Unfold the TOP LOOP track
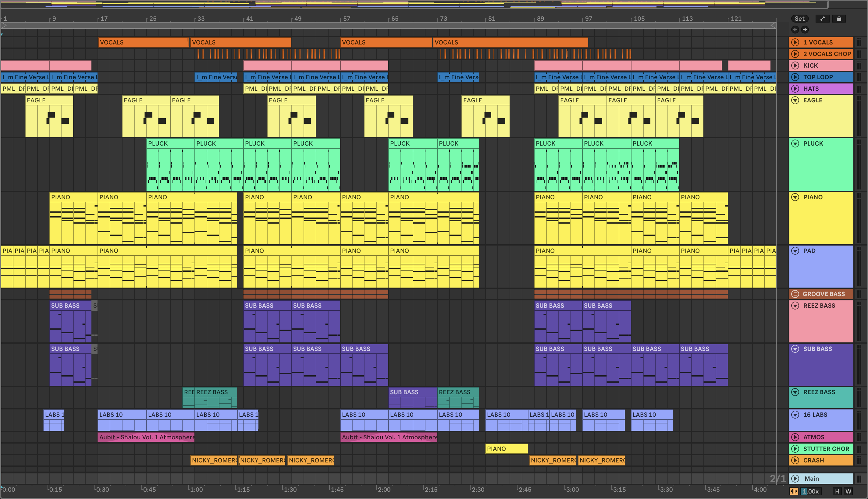 tap(795, 77)
